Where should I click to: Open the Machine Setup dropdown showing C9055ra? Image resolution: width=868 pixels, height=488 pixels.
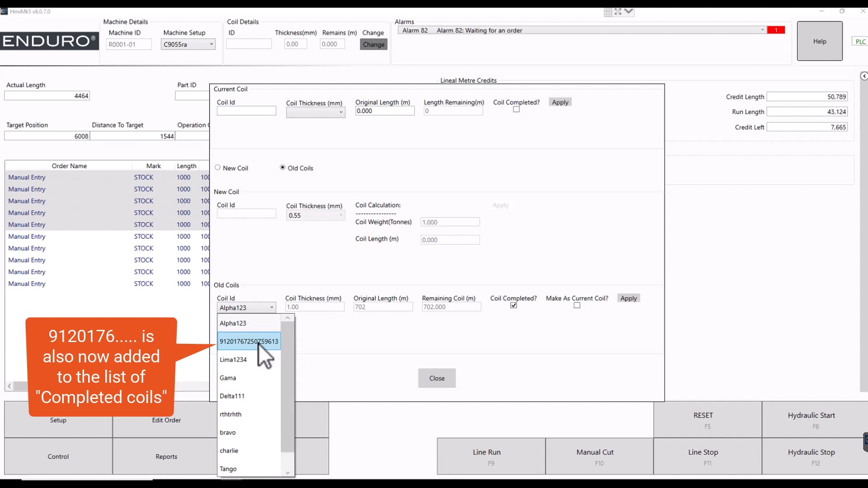pos(211,44)
